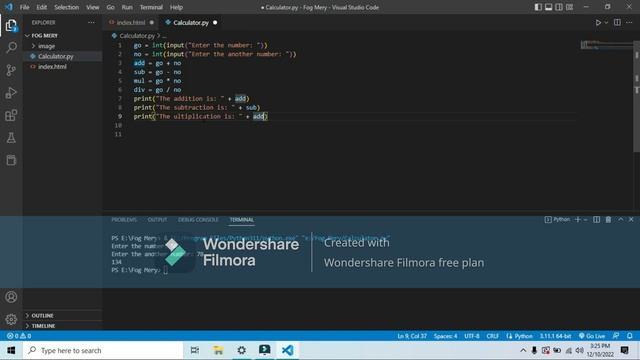Open the Edit menu
The image size is (640, 360).
click(x=42, y=7)
